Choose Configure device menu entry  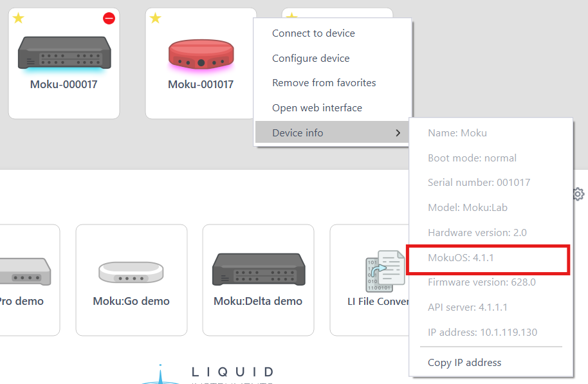click(x=310, y=58)
